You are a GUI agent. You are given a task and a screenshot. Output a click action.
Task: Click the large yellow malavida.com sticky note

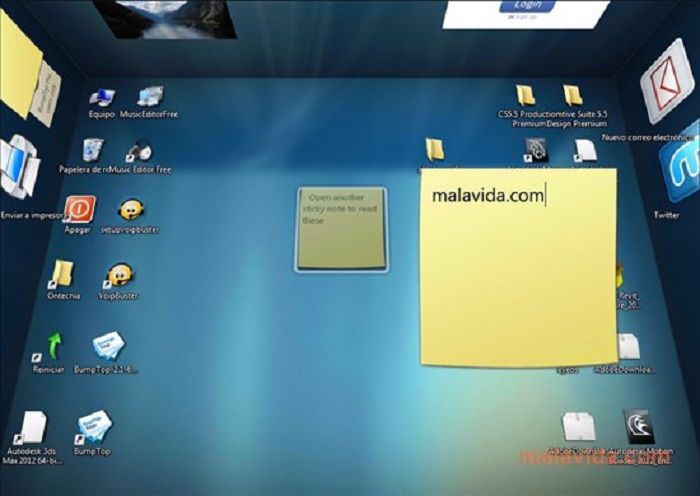coord(519,267)
